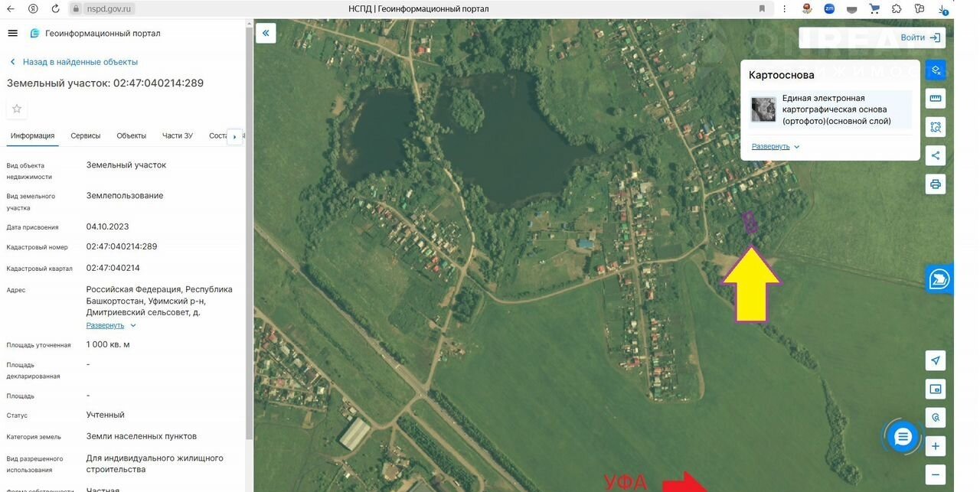The width and height of the screenshot is (980, 492).
Task: Print the map using printer icon
Action: [935, 184]
